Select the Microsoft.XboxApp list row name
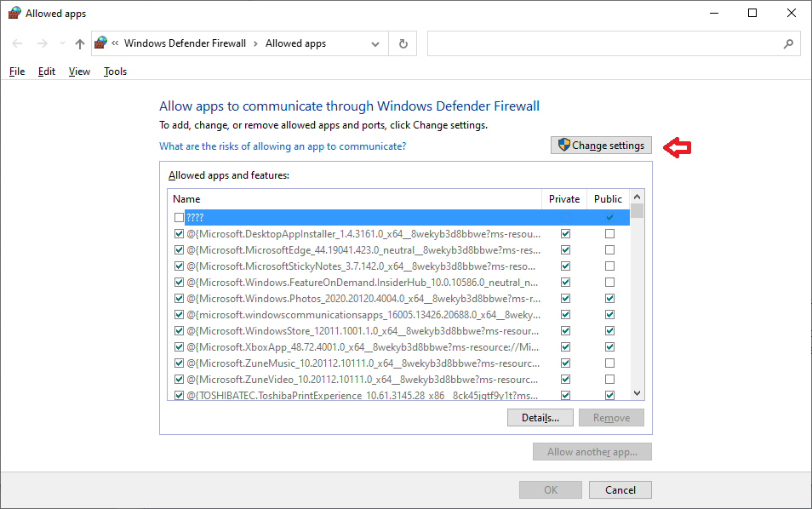Screen dimensions: 812x509 363,347
